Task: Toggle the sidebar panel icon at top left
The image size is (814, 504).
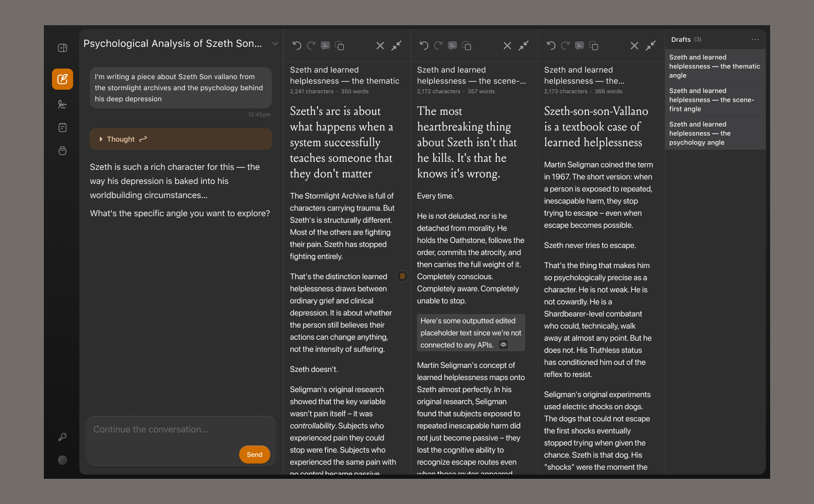Action: tap(63, 48)
